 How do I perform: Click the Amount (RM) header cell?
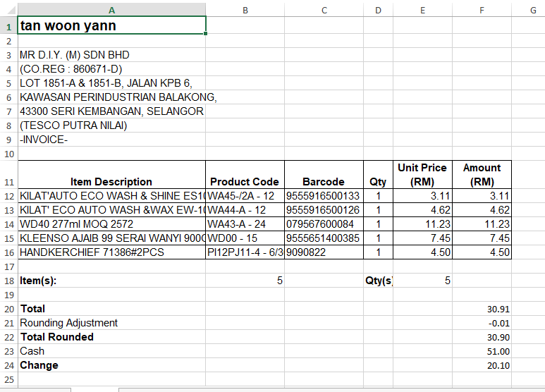tap(482, 175)
